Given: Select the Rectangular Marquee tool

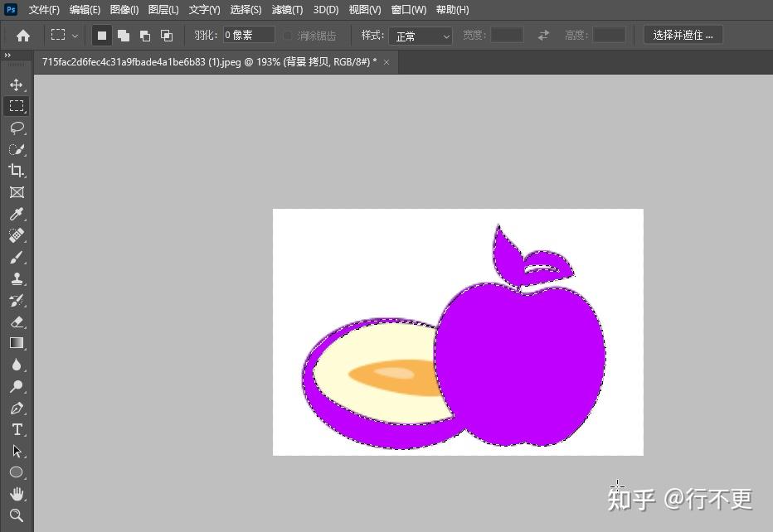Looking at the screenshot, I should [x=17, y=106].
